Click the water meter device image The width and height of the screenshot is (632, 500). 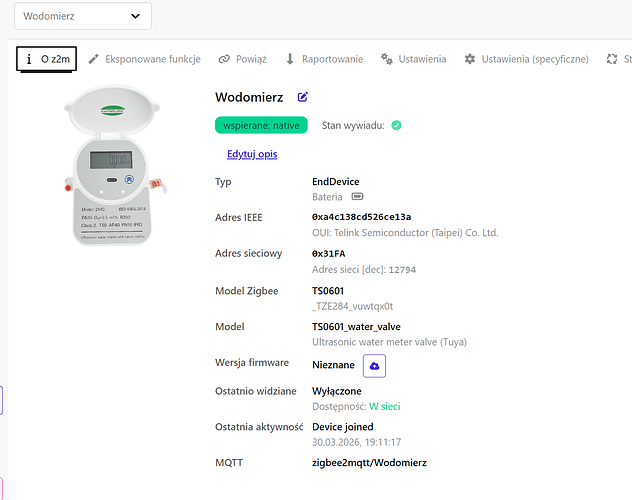pyautogui.click(x=115, y=165)
